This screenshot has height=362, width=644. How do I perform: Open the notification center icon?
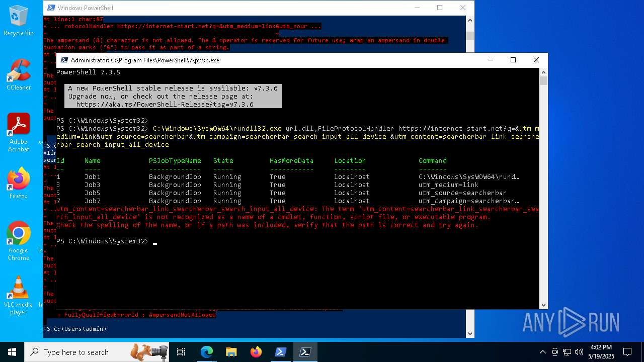(x=627, y=352)
